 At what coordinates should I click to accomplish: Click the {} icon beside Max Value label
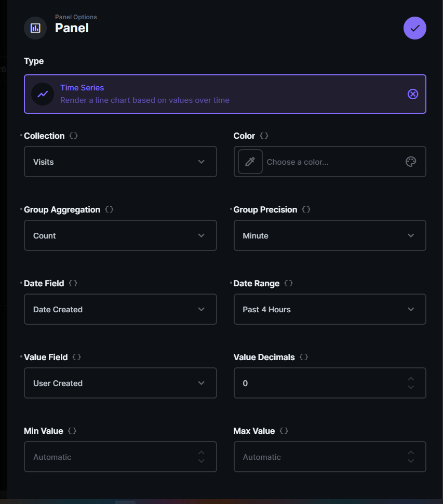tap(284, 431)
